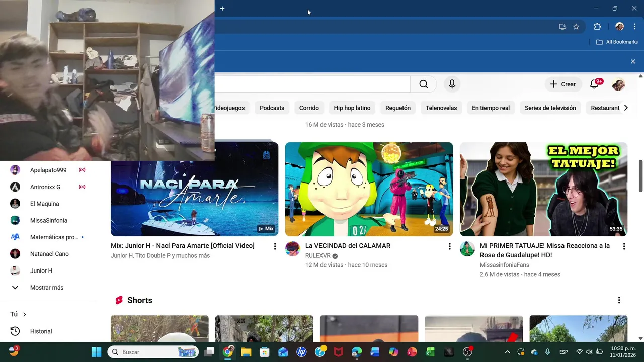Open McAfee from the taskbar
This screenshot has height=362, width=644.
tap(338, 352)
